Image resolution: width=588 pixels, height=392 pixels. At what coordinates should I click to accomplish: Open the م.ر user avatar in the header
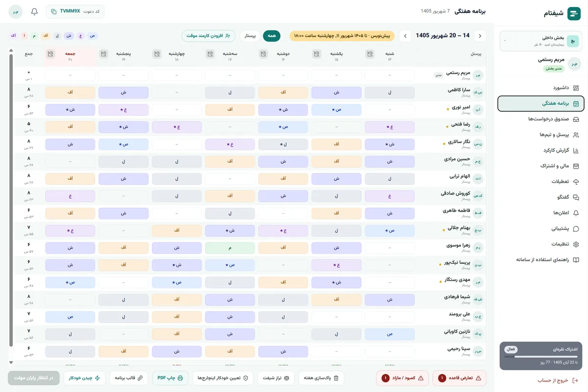(16, 11)
